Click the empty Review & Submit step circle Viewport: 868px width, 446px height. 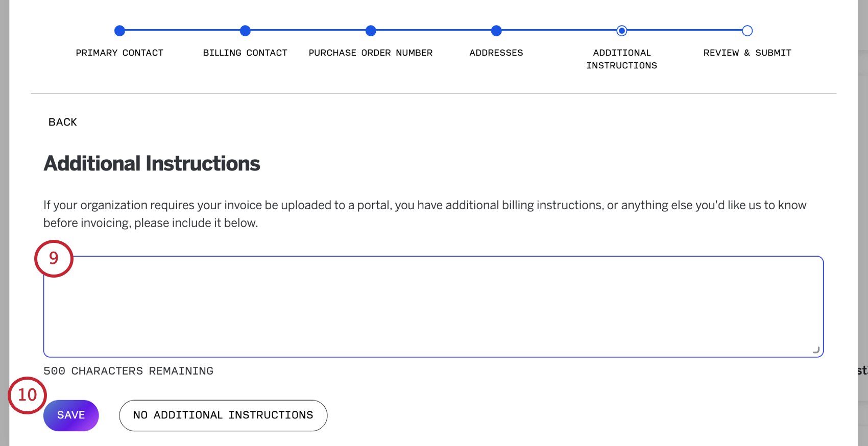point(747,31)
